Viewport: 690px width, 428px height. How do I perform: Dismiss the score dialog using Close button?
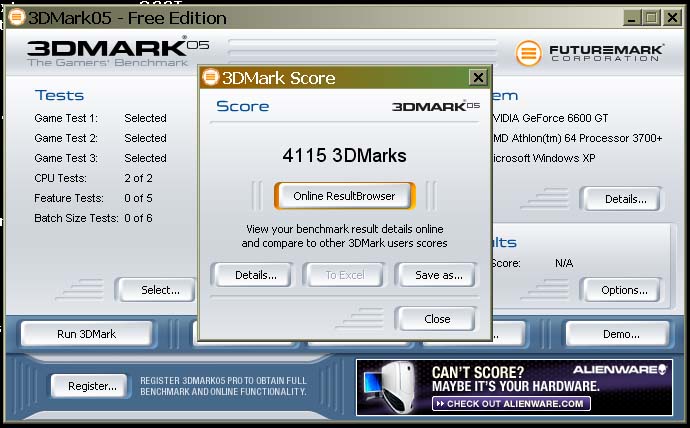tap(437, 319)
